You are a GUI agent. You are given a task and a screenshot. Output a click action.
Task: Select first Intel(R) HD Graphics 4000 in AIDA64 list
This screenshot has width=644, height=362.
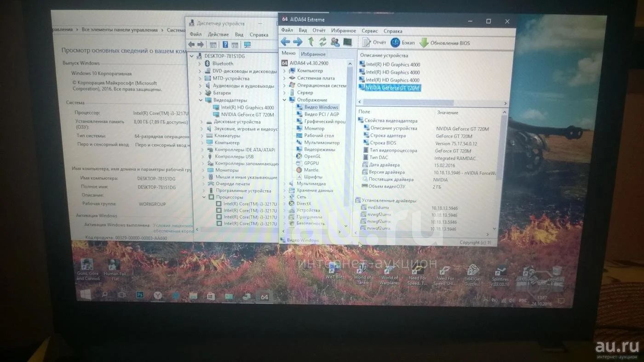tap(390, 64)
